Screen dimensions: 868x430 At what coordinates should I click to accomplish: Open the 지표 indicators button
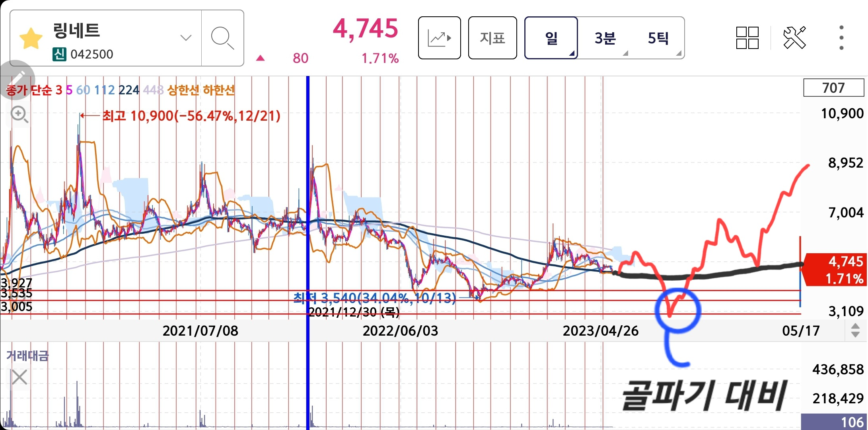pyautogui.click(x=492, y=38)
